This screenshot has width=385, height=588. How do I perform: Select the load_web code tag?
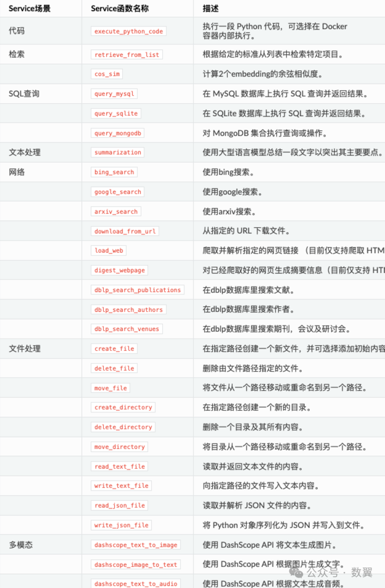tap(109, 251)
